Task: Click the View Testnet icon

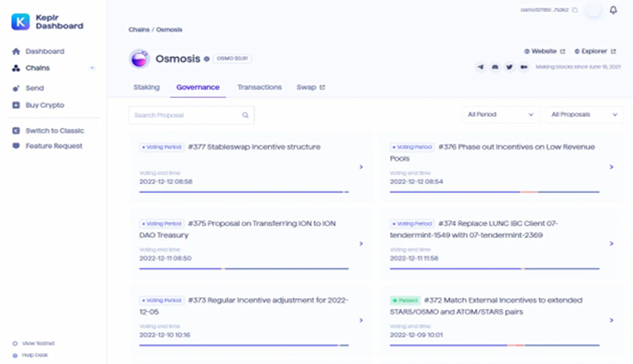Action: 15,343
